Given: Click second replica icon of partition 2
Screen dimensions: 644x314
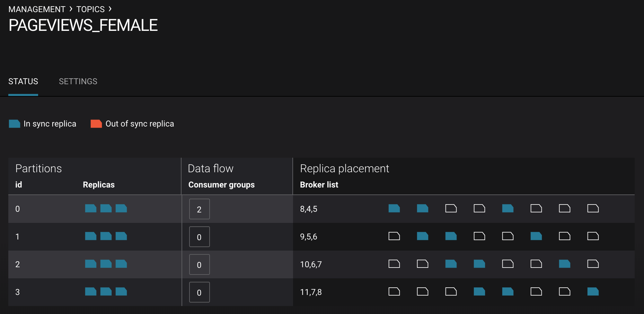Looking at the screenshot, I should tap(106, 264).
